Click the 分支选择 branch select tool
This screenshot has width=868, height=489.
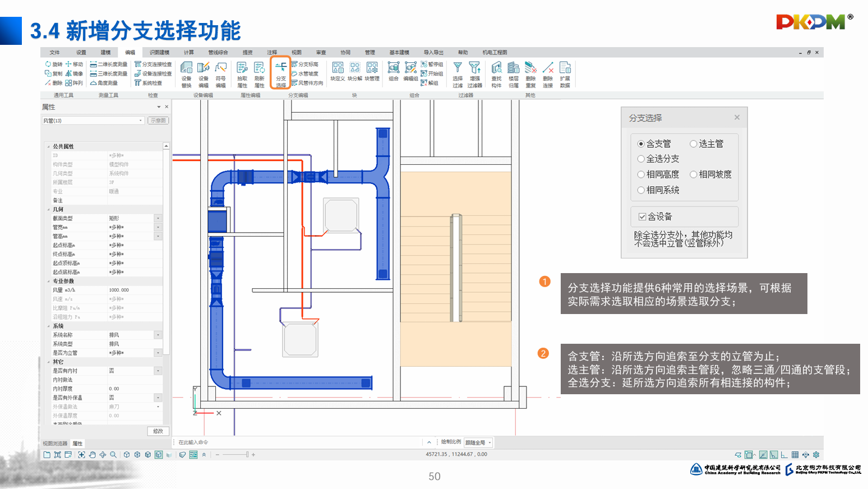tap(280, 73)
